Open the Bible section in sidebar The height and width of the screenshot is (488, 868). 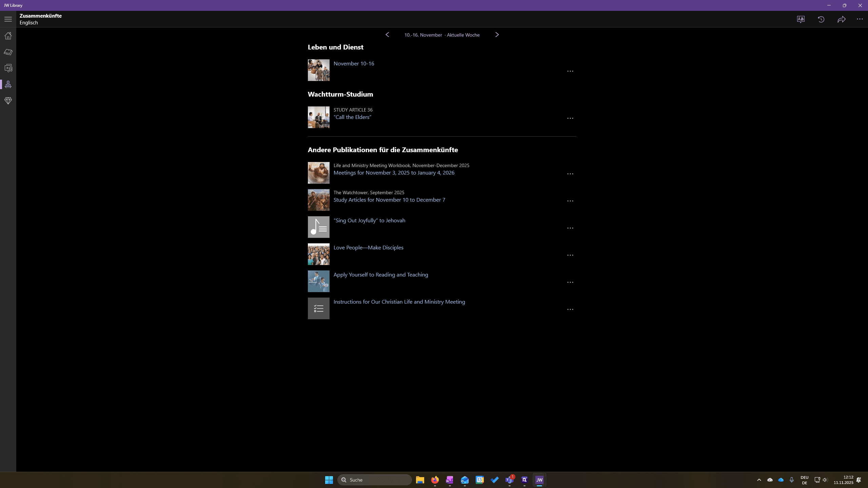[8, 52]
